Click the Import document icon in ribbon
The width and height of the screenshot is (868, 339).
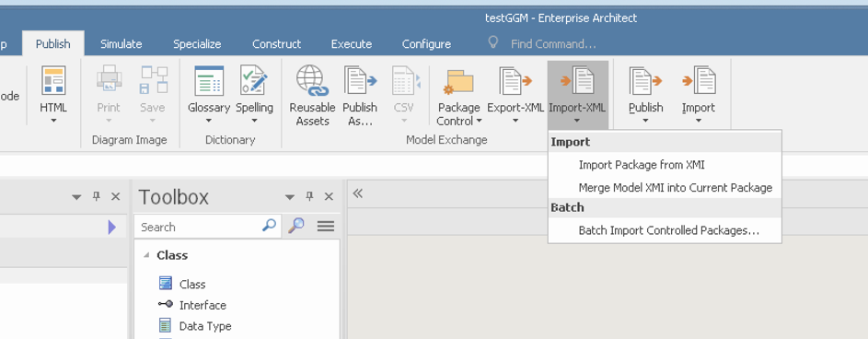tap(699, 81)
